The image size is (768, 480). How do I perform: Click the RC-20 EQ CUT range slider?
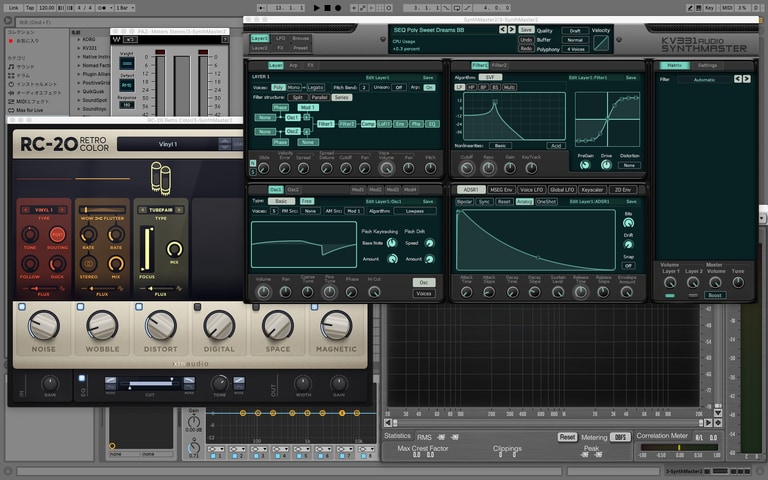click(x=150, y=384)
